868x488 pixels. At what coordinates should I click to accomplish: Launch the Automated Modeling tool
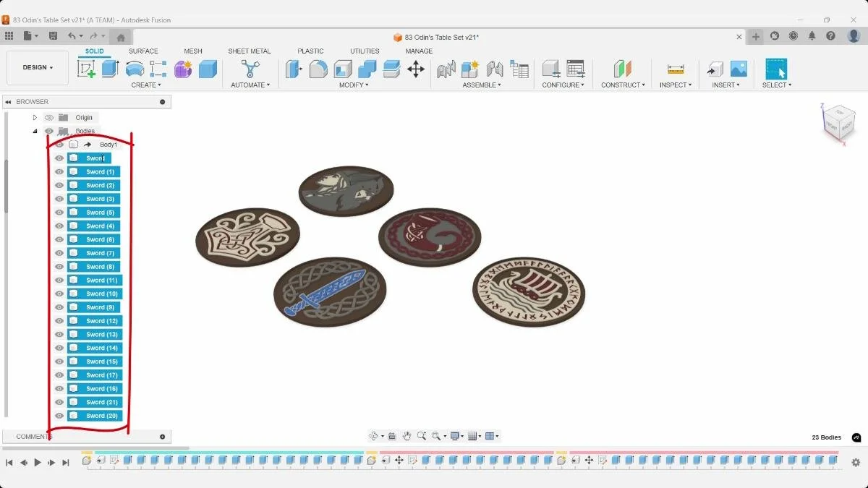(250, 69)
